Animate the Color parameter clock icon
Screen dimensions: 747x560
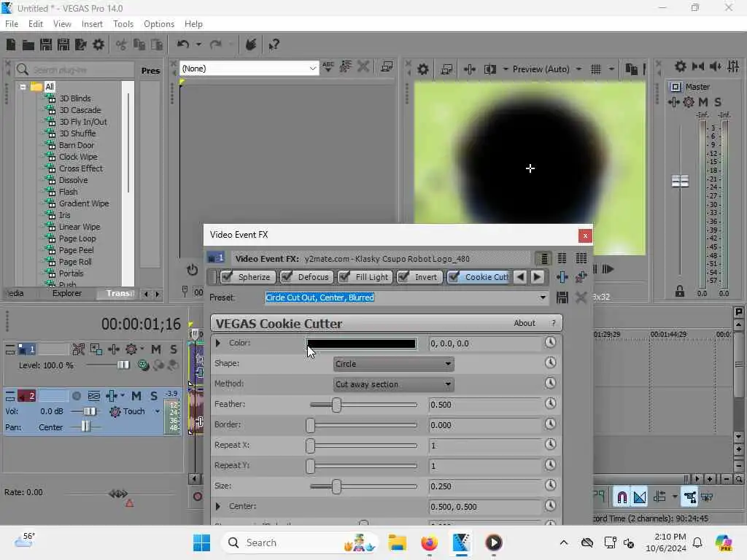[550, 343]
